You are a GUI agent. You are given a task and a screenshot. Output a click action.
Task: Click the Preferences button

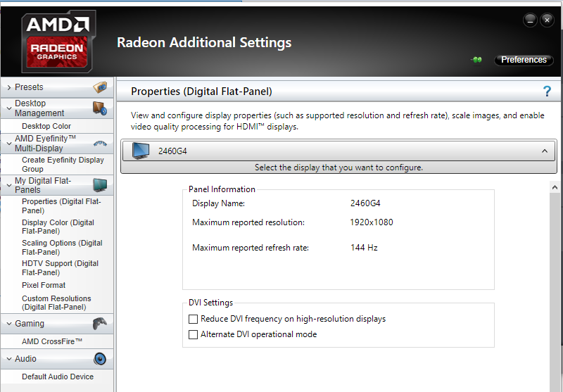click(524, 60)
